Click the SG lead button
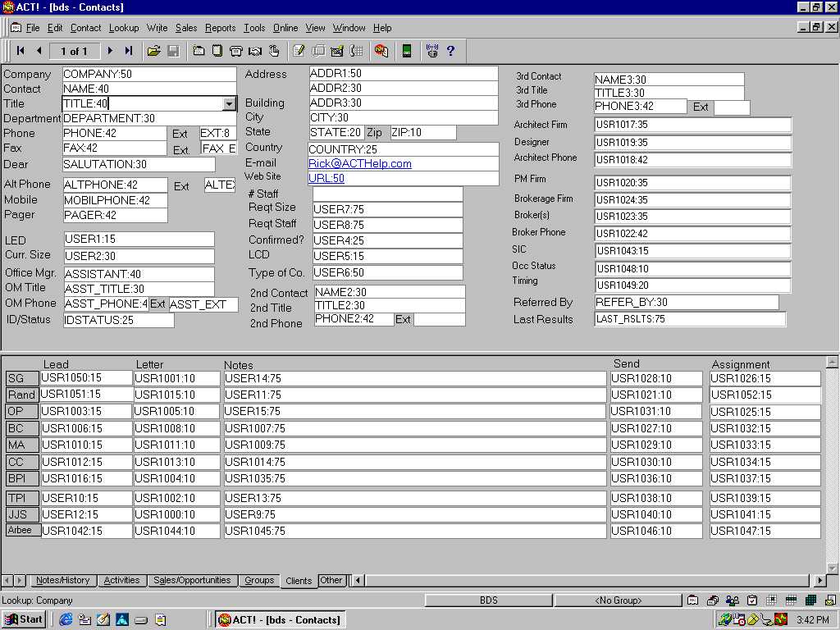840x630 pixels. point(22,378)
